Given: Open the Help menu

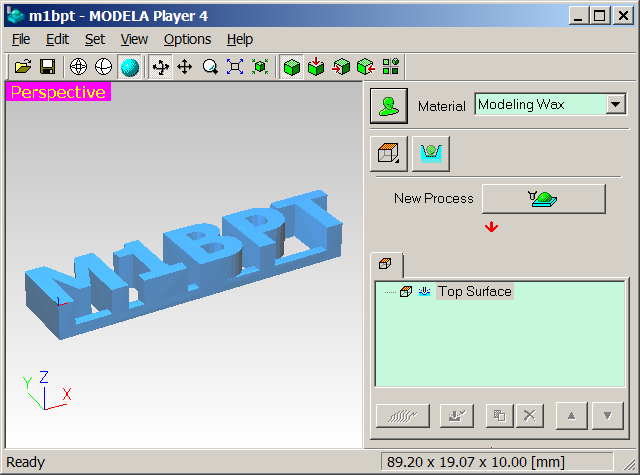Looking at the screenshot, I should [240, 39].
